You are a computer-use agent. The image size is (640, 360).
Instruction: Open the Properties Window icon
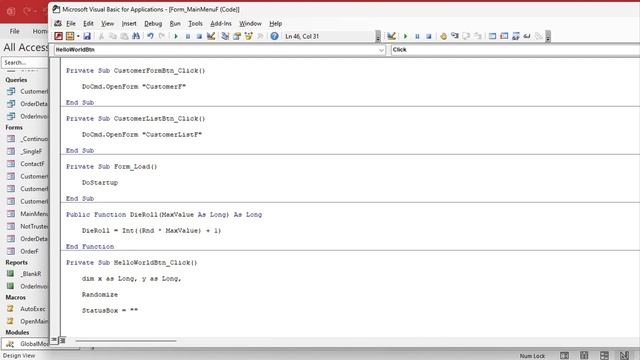[x=237, y=36]
